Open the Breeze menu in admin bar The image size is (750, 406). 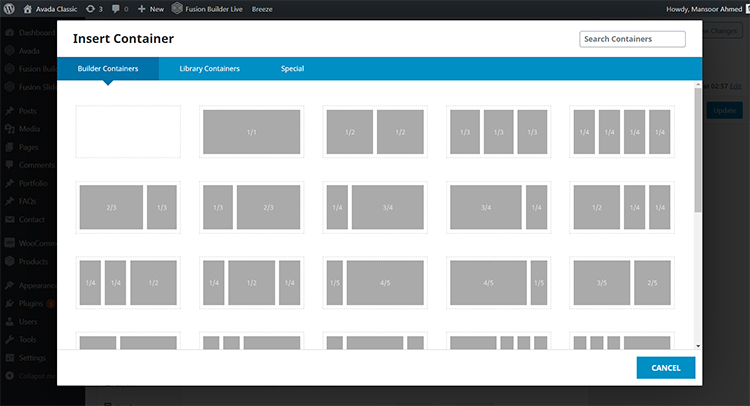click(x=262, y=9)
